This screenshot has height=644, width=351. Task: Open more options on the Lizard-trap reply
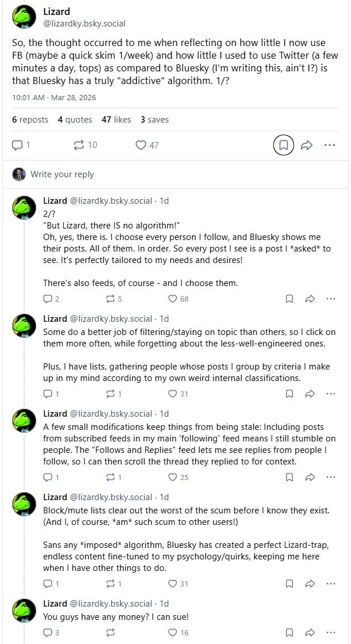(330, 584)
